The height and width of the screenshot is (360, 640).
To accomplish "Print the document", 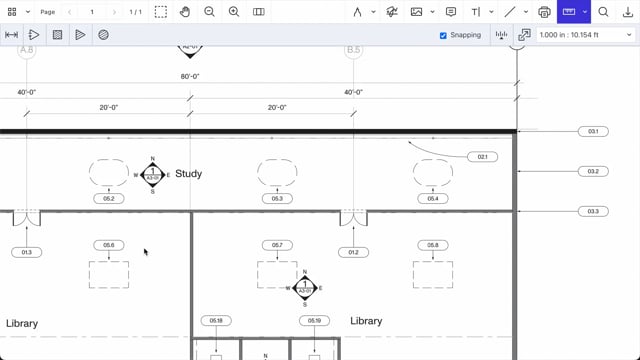I will pos(544,12).
